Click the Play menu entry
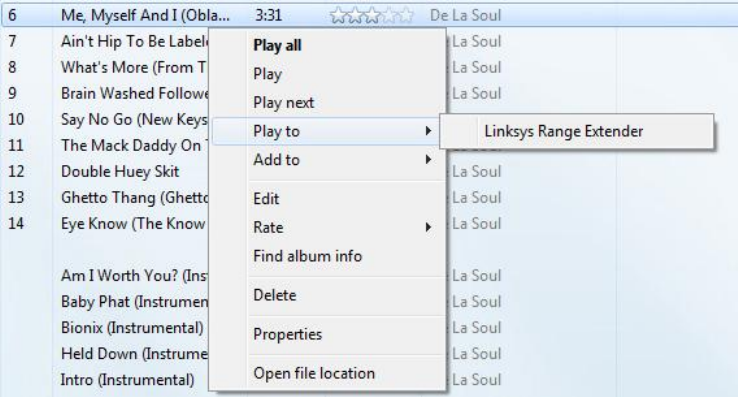This screenshot has width=738, height=397. (x=267, y=74)
